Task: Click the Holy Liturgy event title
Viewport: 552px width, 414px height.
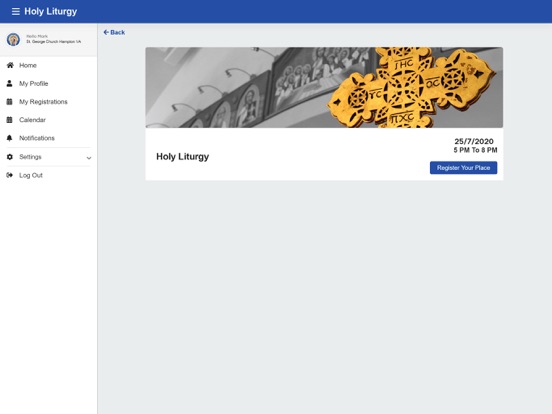Action: (x=182, y=157)
